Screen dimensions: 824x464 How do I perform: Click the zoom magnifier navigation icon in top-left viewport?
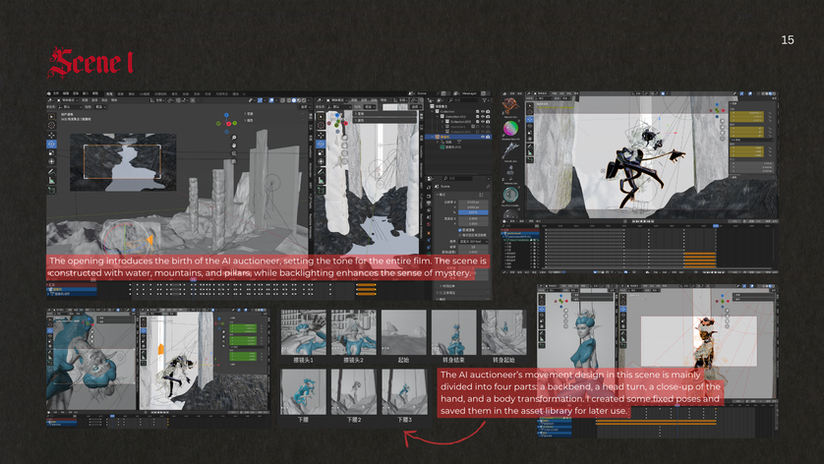234,138
